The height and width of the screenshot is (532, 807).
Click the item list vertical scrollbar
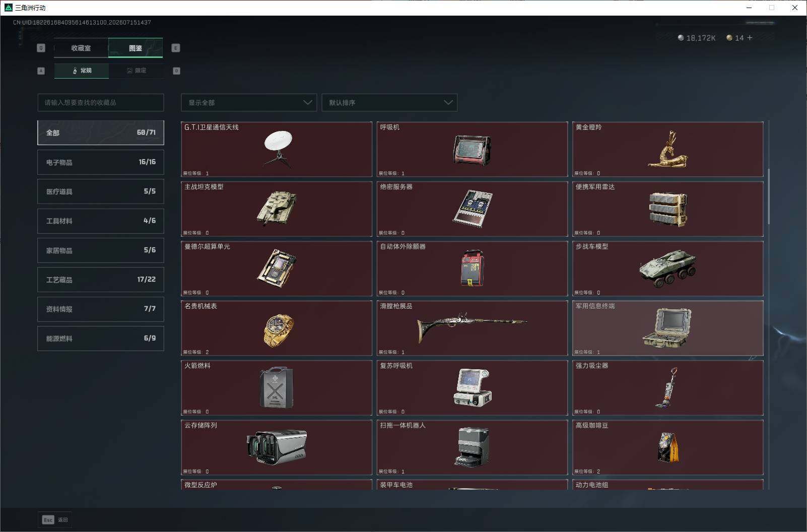769,196
